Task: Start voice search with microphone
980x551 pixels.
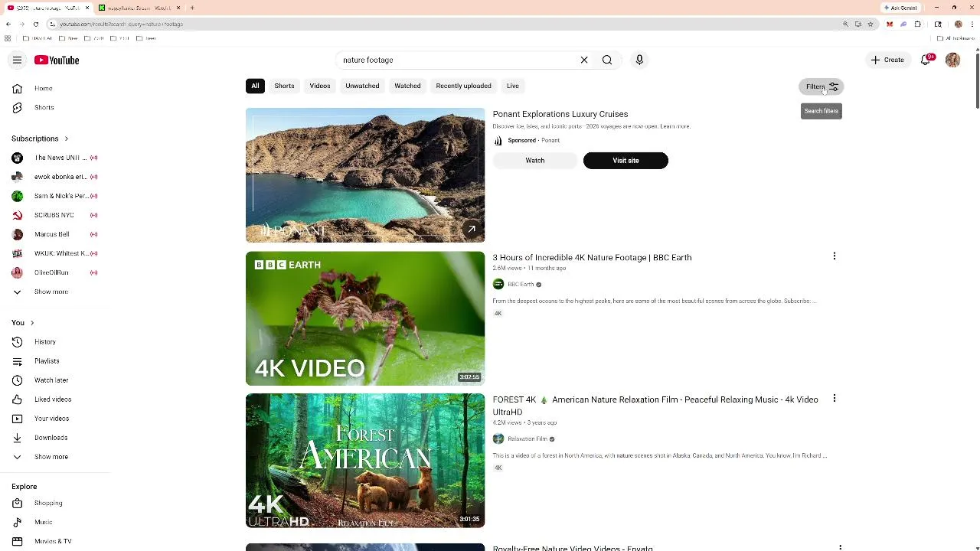Action: coord(639,60)
